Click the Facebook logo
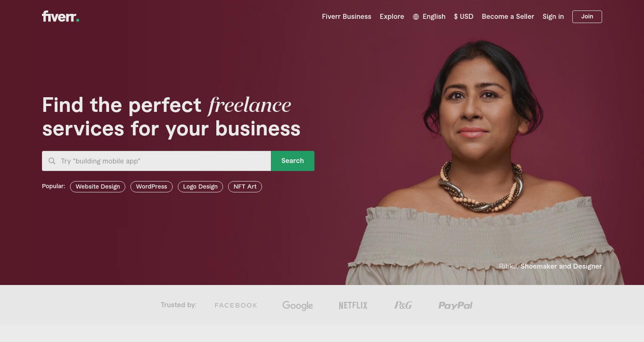Image resolution: width=644 pixels, height=342 pixels. click(x=236, y=306)
